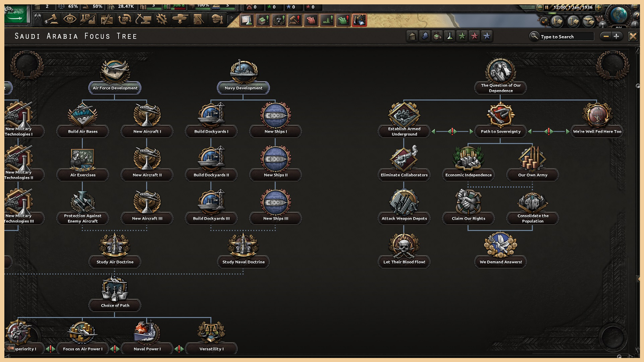Open the drafting ruler designer icon
The width and height of the screenshot is (644, 362).
[x=199, y=19]
